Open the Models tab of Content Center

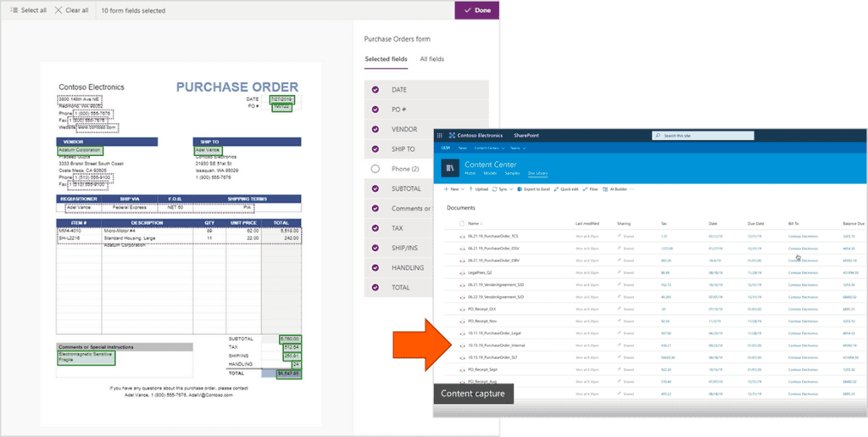(x=490, y=173)
